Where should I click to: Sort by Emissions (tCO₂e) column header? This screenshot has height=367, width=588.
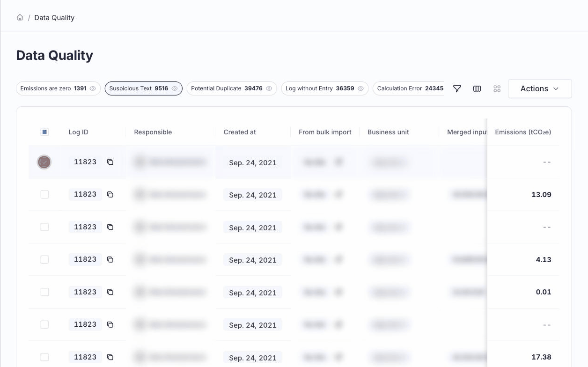(523, 132)
